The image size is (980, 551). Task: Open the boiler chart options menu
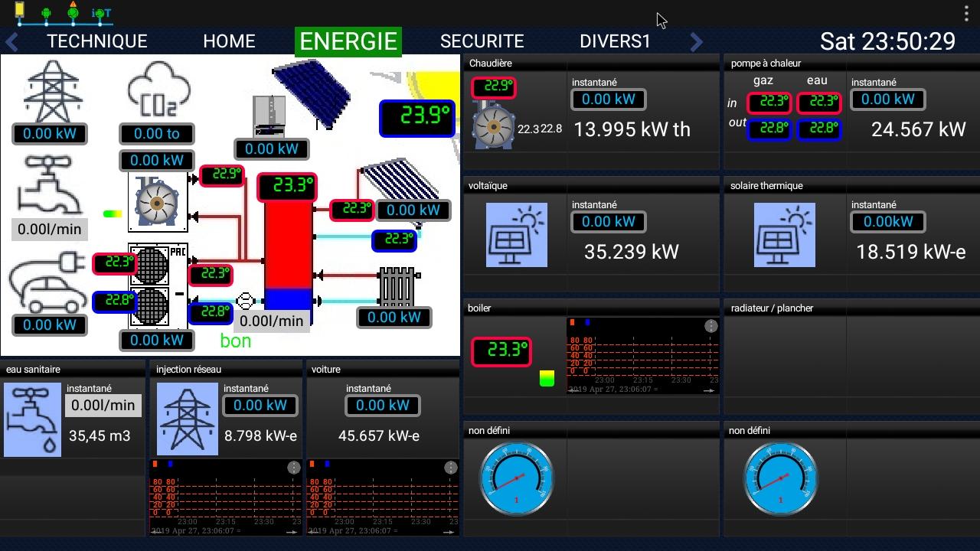[x=710, y=326]
